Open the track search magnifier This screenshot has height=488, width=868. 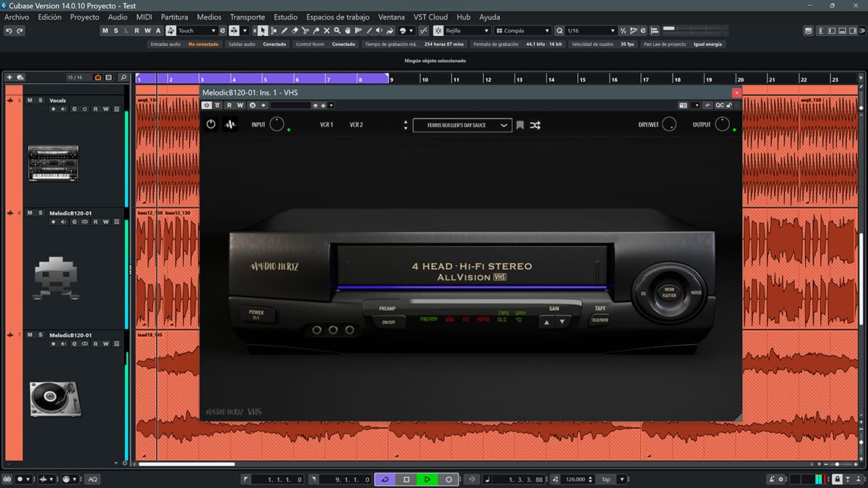tap(123, 77)
